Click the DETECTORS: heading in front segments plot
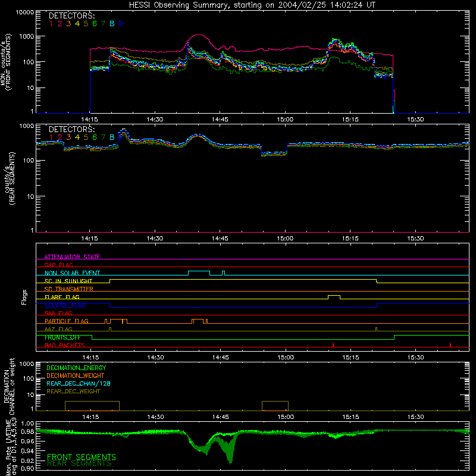476x476 pixels. pos(72,16)
